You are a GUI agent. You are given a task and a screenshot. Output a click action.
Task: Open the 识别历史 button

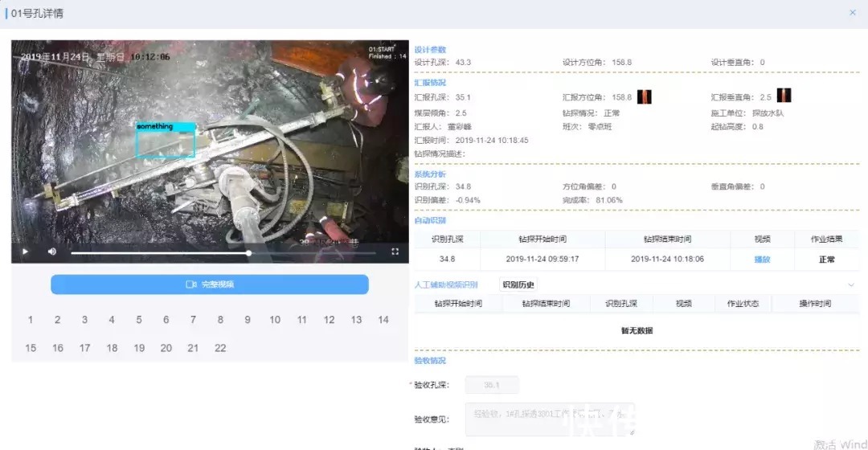pos(518,284)
